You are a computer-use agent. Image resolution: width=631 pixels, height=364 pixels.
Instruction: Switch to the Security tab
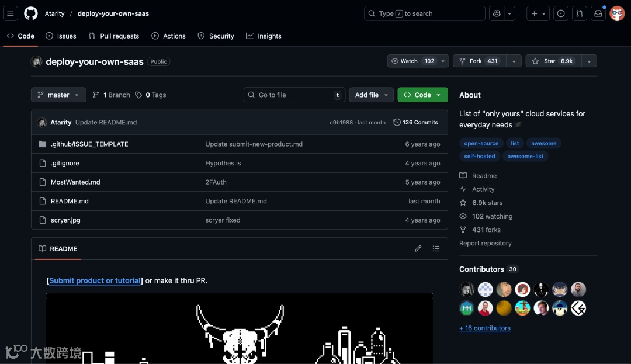pos(216,36)
